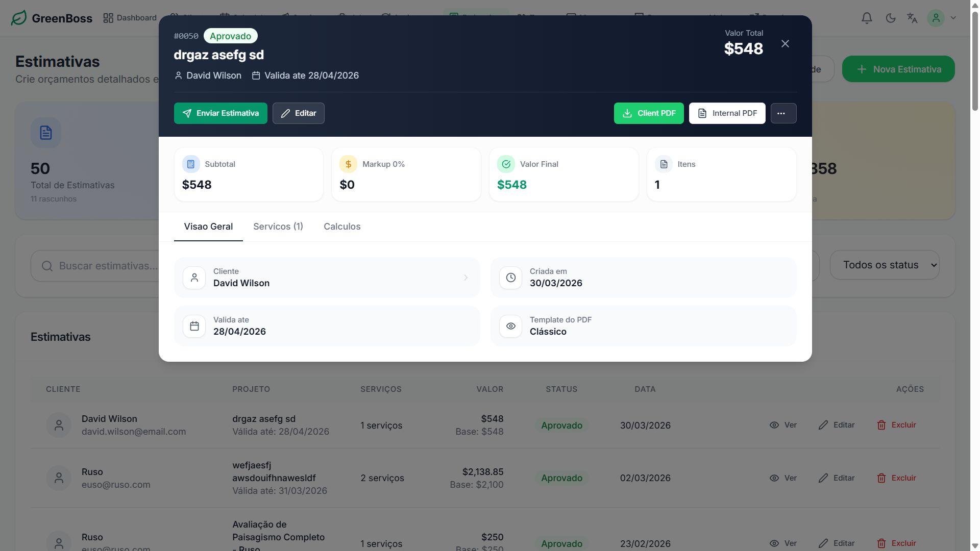Switch to the Visao Geral tab
Viewport: 980px width, 551px height.
click(208, 227)
